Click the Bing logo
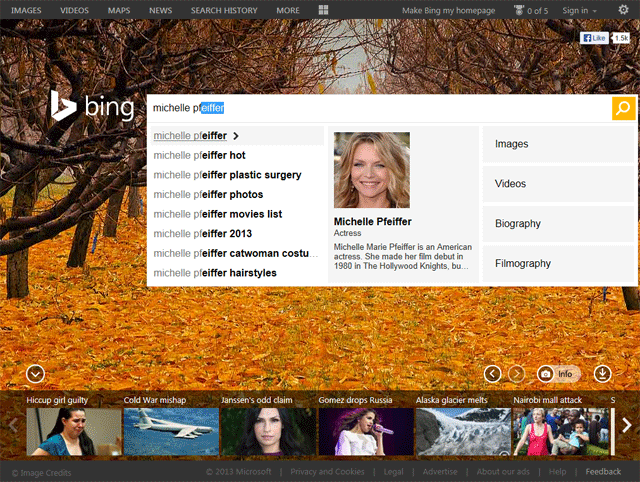 [x=93, y=107]
